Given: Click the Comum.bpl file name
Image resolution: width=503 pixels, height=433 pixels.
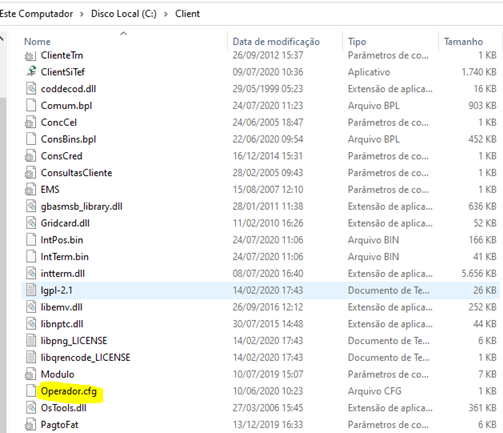Looking at the screenshot, I should (x=66, y=106).
